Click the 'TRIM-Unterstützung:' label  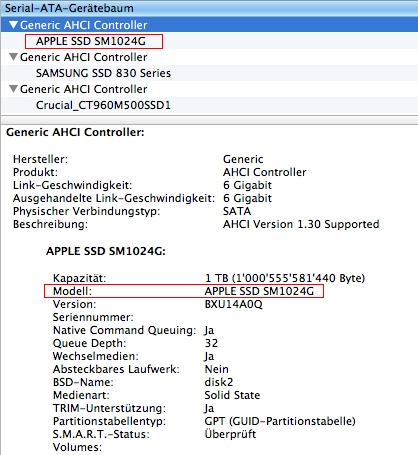pos(110,408)
